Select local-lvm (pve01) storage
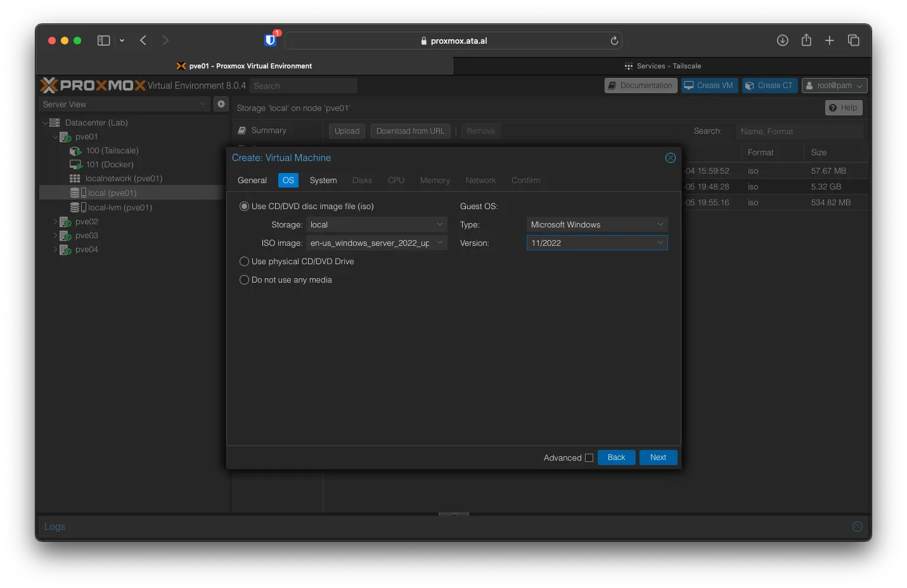907x588 pixels. (120, 208)
